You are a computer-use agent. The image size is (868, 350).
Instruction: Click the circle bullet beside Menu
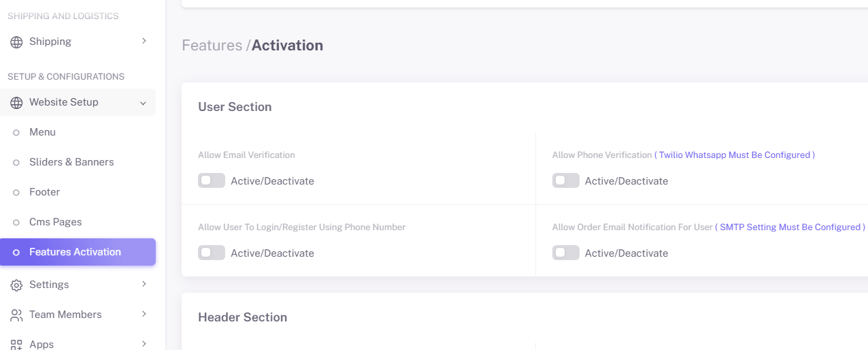coord(16,133)
